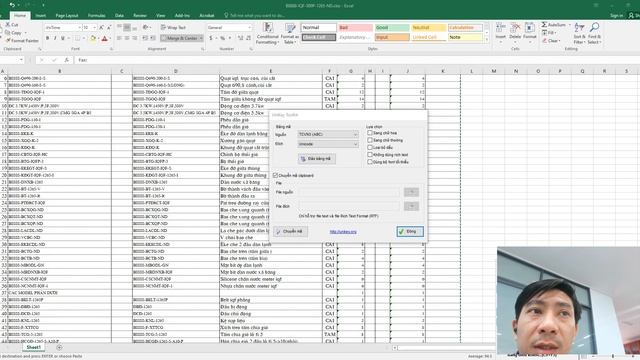Open the Page Layout tab
This screenshot has height=360, width=640.
pos(67,16)
